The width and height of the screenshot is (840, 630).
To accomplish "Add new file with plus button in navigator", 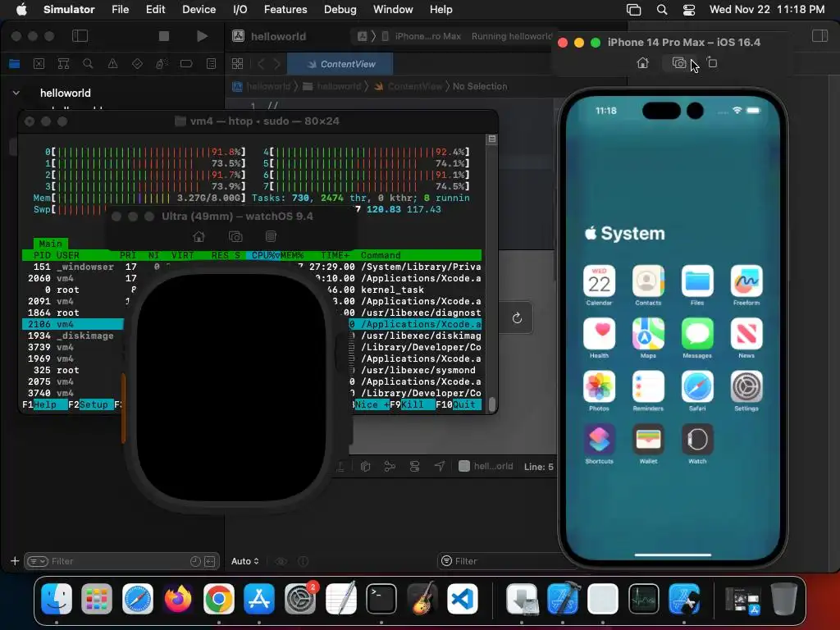I will (15, 561).
